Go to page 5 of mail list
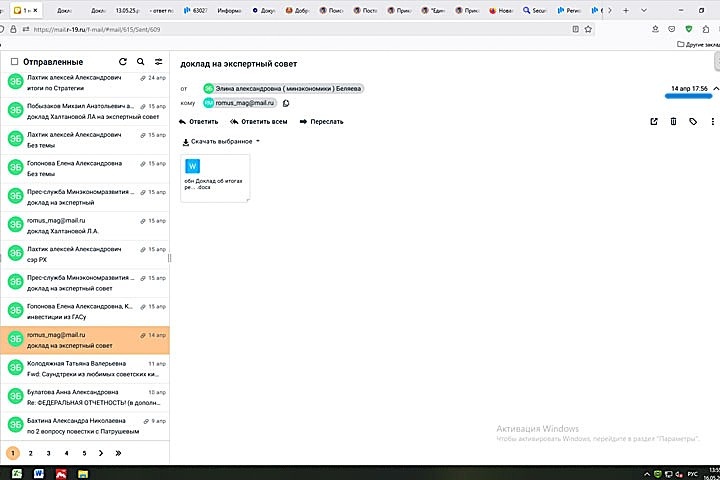 pyautogui.click(x=84, y=453)
